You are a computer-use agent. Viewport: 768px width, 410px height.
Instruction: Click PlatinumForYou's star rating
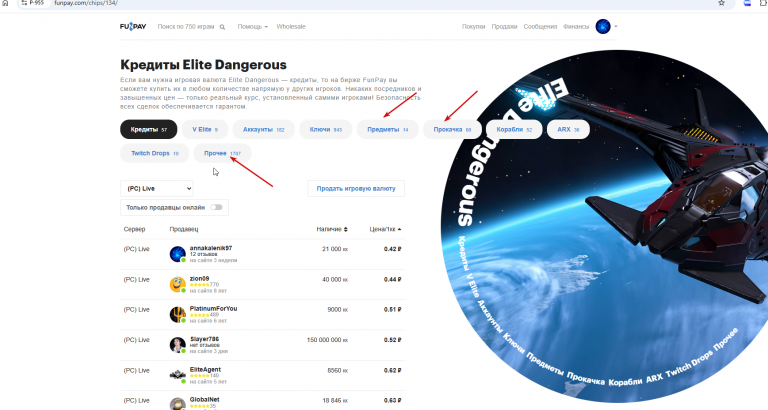tap(199, 315)
